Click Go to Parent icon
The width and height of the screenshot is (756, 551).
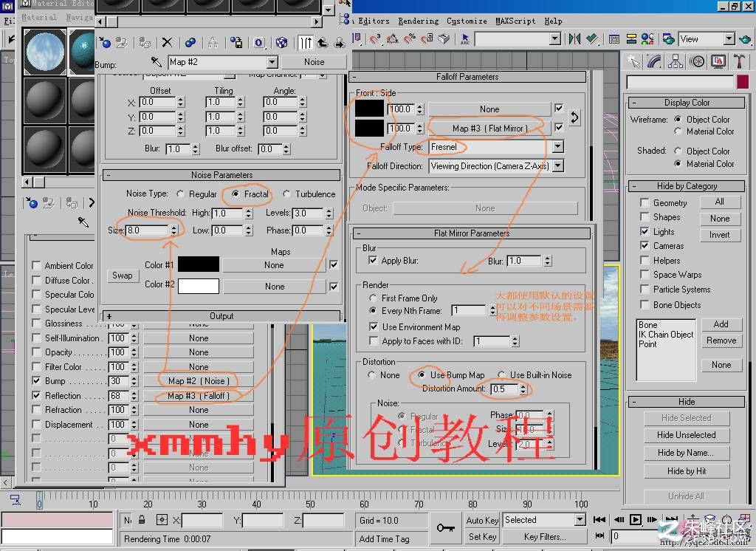(x=323, y=42)
